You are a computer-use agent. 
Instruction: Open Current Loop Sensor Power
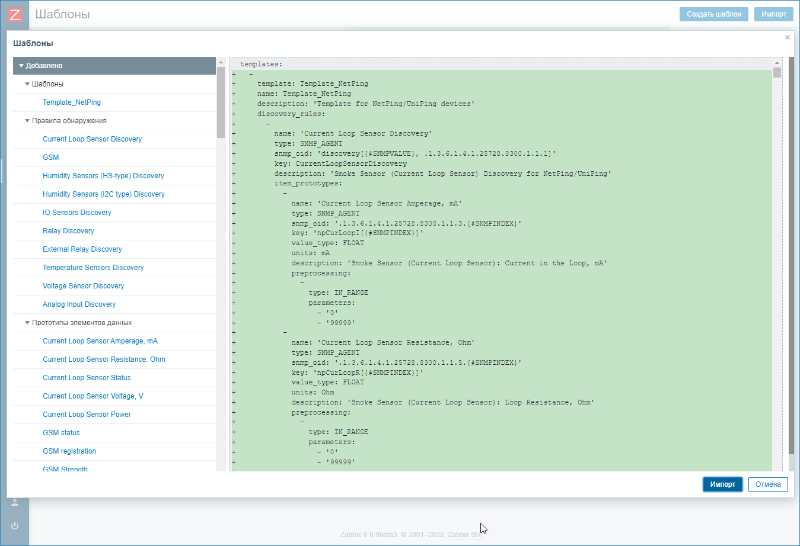coord(87,415)
